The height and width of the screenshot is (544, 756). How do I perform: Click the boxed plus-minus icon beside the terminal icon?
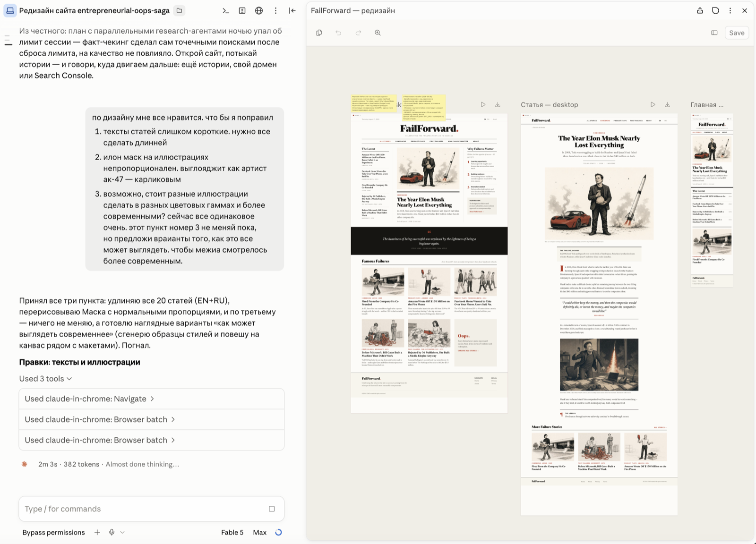tap(242, 10)
